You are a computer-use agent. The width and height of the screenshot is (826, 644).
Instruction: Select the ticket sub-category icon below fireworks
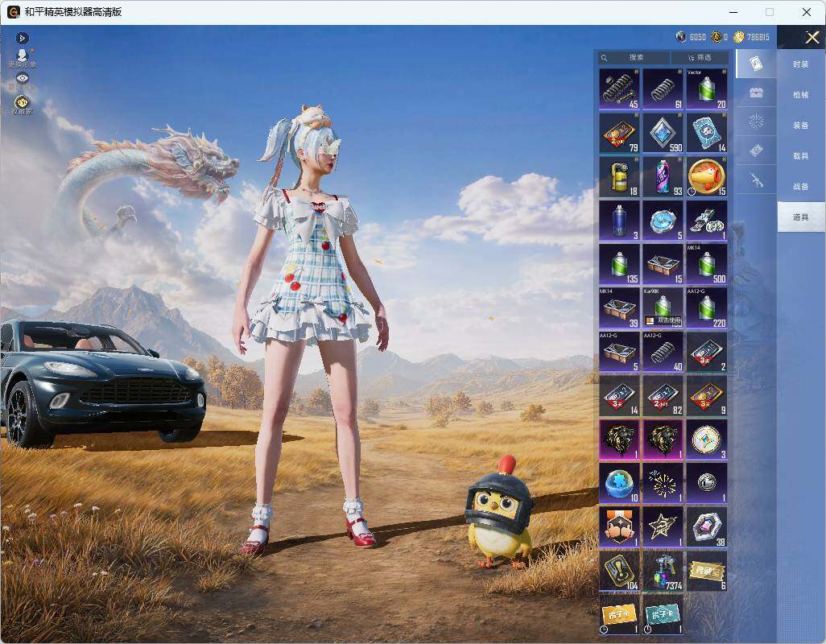pos(757,151)
